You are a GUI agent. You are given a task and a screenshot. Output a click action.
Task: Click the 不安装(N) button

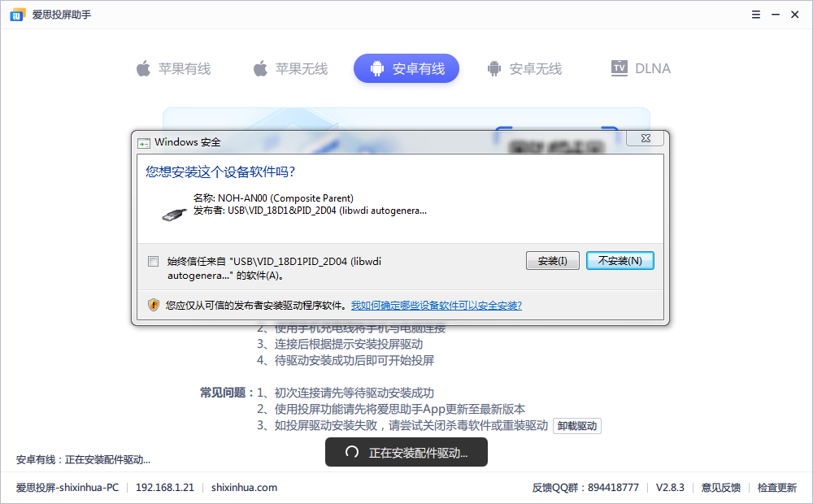[620, 261]
